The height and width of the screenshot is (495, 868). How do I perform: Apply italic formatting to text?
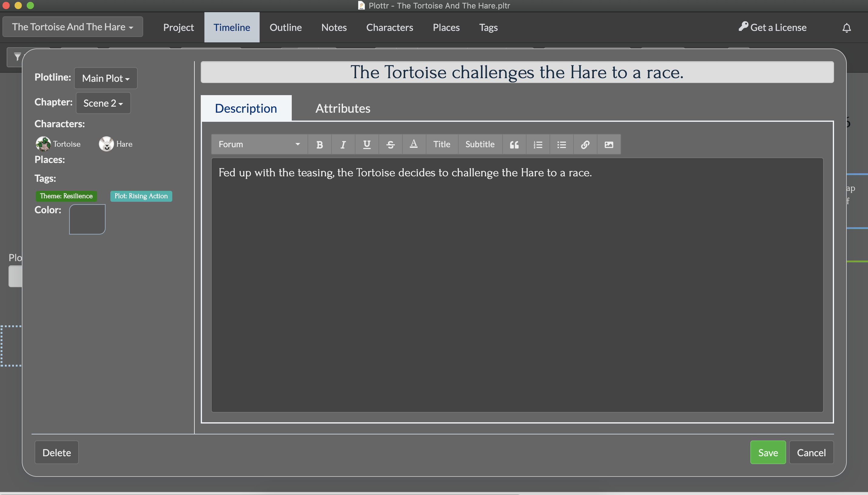[343, 145]
